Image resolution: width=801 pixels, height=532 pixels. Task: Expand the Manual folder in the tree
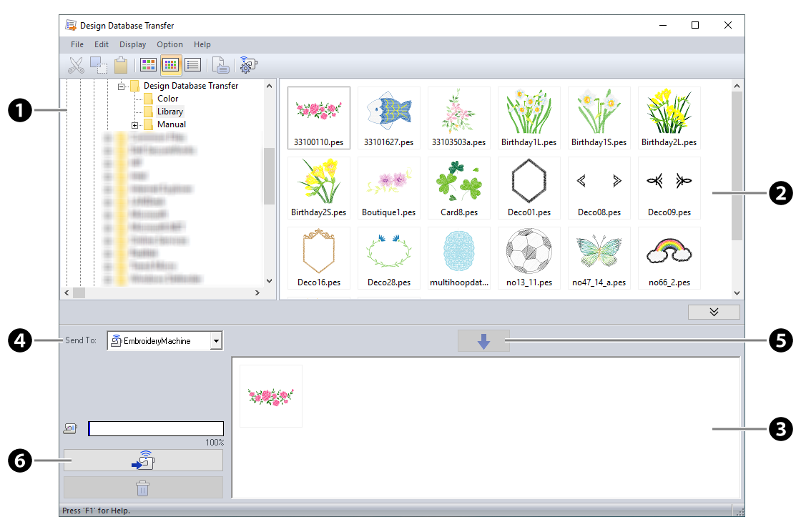tap(135, 124)
